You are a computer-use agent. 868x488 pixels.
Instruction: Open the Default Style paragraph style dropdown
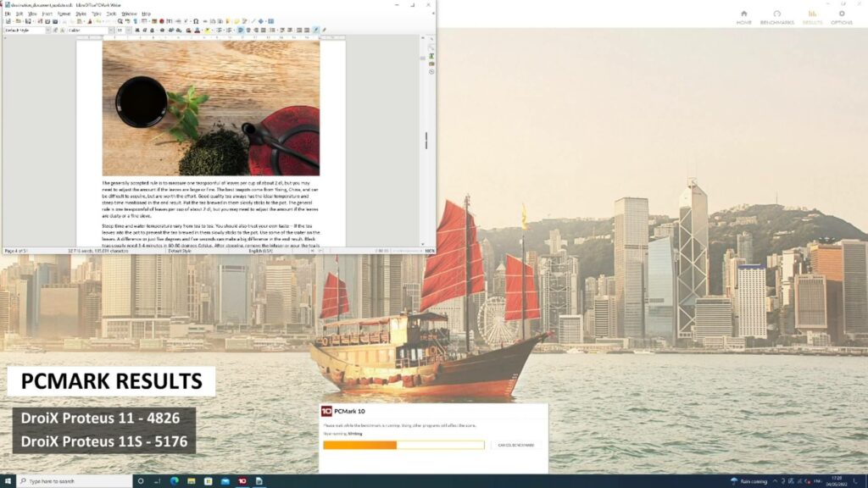click(48, 30)
